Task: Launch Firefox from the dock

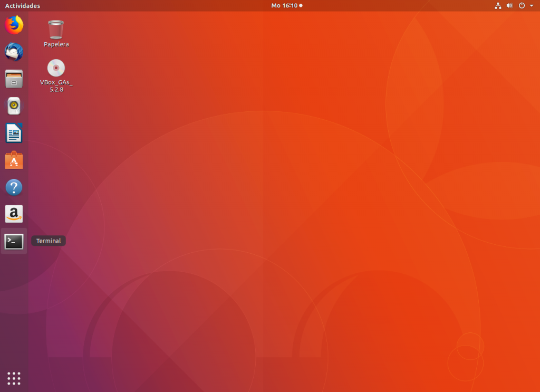Action: tap(14, 25)
